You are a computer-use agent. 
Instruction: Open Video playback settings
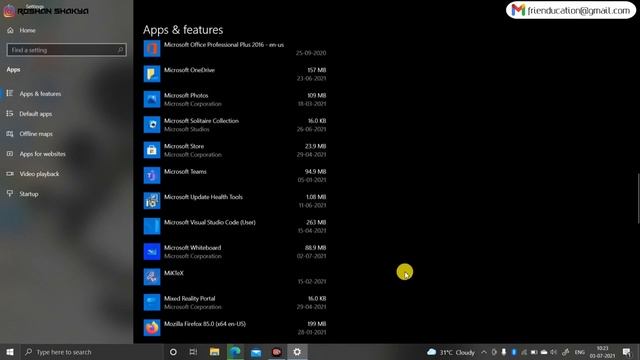tap(39, 174)
